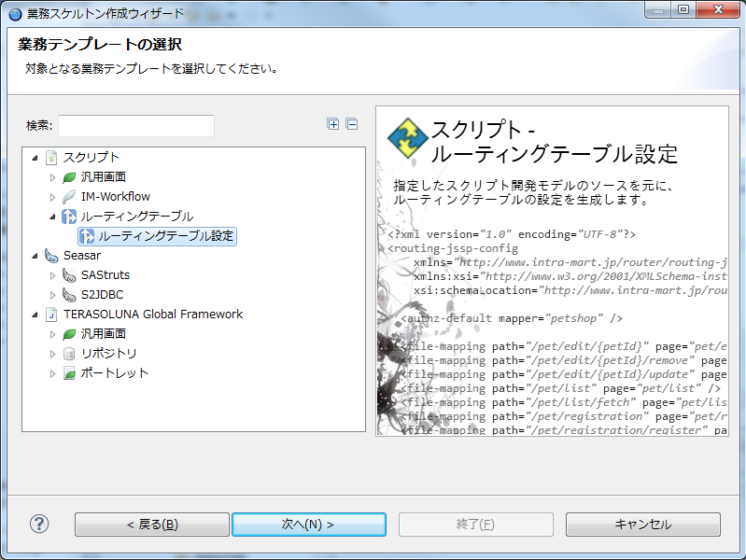Close the wizard window
Screen dimensions: 746x560
tap(718, 9)
